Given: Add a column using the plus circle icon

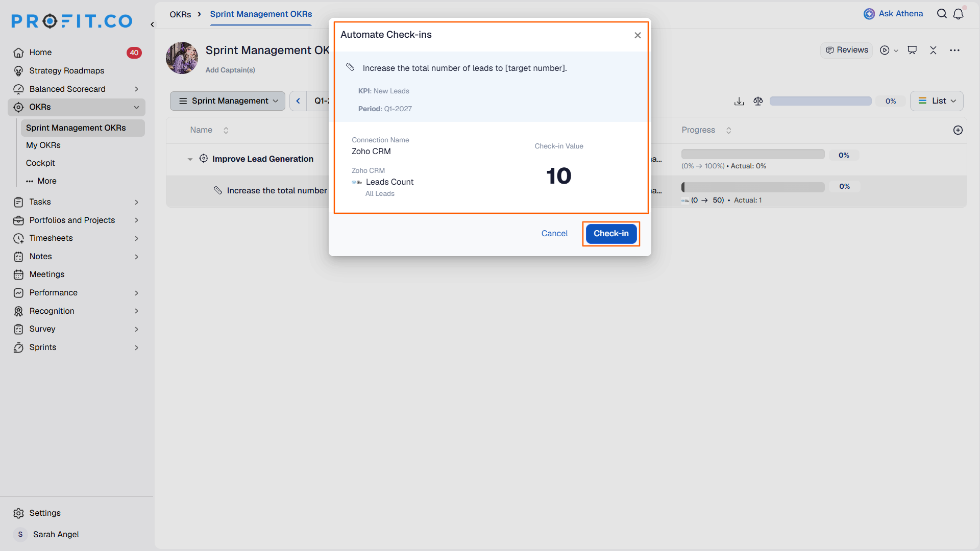Looking at the screenshot, I should 958,130.
